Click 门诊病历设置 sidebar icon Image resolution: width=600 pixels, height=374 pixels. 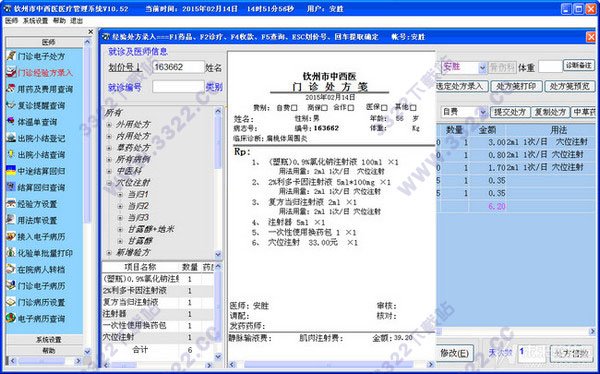point(11,302)
